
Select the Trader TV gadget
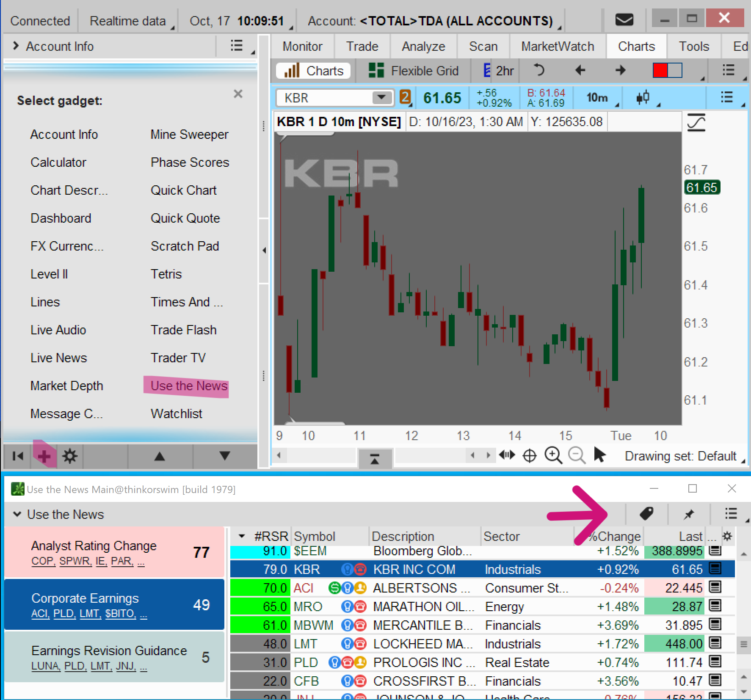pos(178,358)
